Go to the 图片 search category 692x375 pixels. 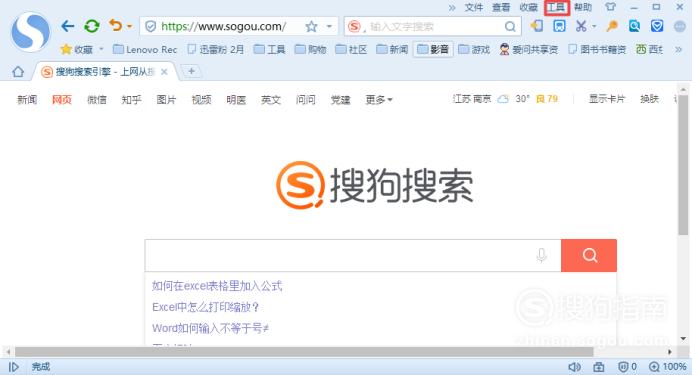[x=166, y=100]
